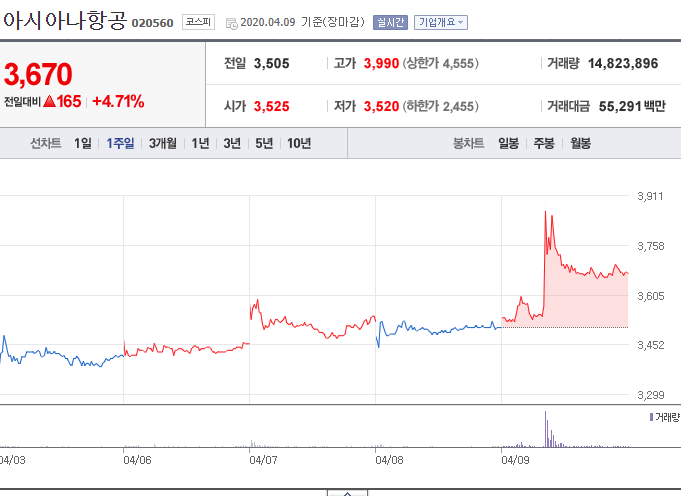This screenshot has width=681, height=496.
Task: Click the tallest volume bar on 04/09
Action: 545,429
